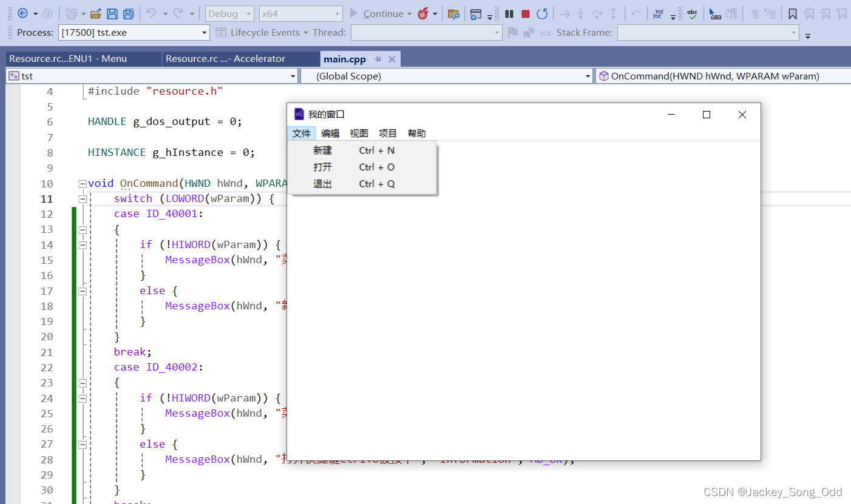
Task: Click line number 21 break statement
Action: 47,352
